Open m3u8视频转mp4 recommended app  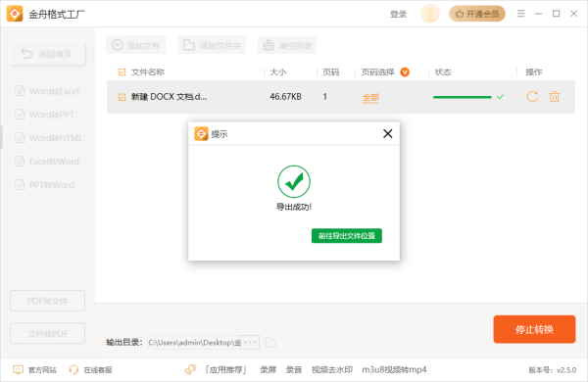click(x=394, y=369)
